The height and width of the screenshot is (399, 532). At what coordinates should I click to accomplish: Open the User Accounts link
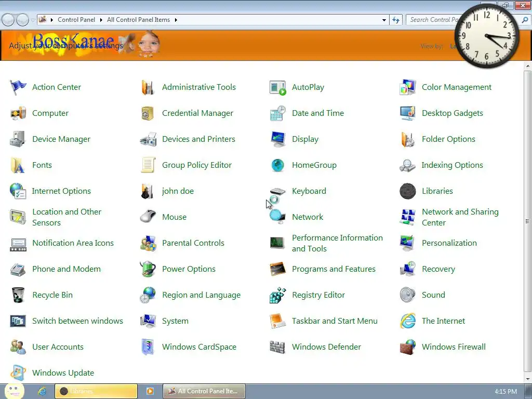coord(58,347)
